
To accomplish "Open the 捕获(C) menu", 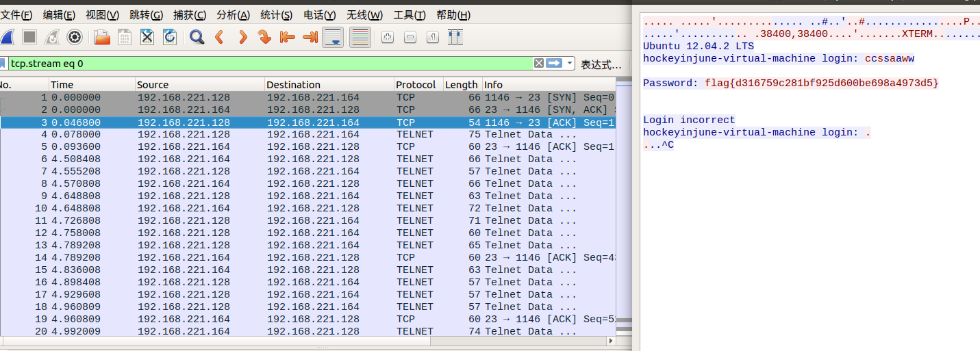I will [190, 15].
